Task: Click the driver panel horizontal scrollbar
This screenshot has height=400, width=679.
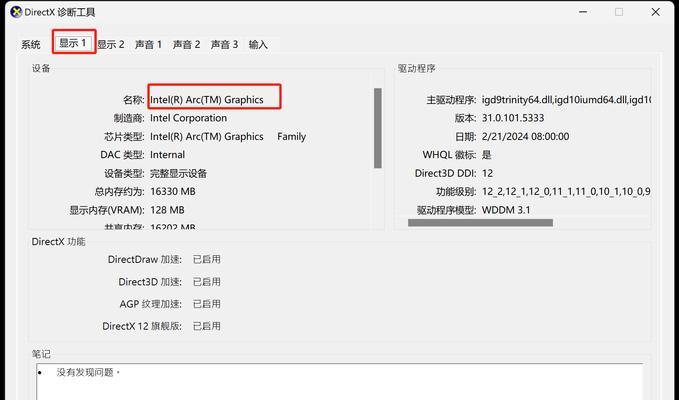Action: (x=480, y=223)
